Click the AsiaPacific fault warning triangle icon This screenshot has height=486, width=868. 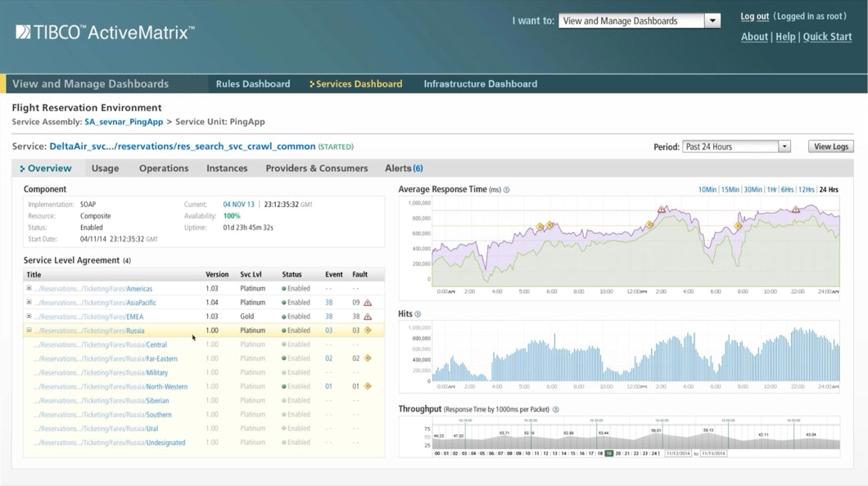coord(368,303)
